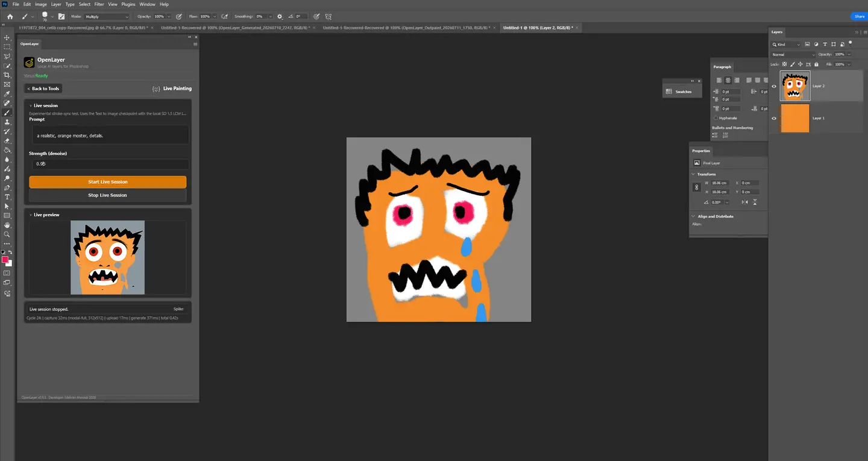Viewport: 868px width, 461px height.
Task: Click the bulleted list icon
Action: (715, 134)
